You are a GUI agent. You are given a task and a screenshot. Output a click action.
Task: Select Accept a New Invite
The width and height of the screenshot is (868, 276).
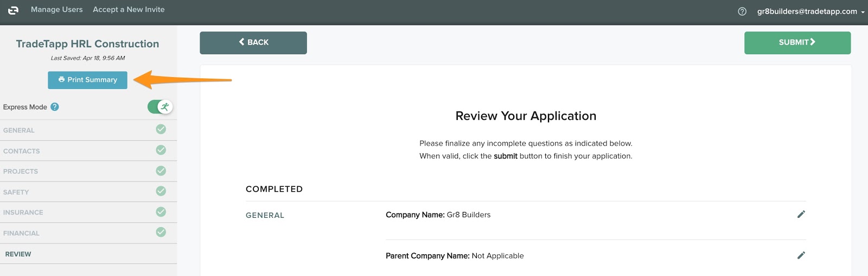129,10
